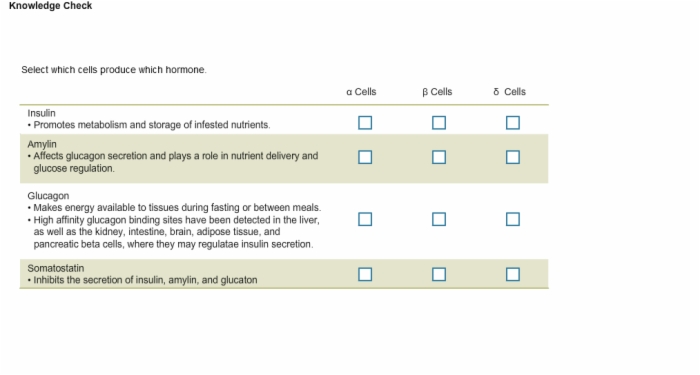Select α Cells checkbox for Glucagon
Viewport: 700px width, 375px height.
coord(365,219)
